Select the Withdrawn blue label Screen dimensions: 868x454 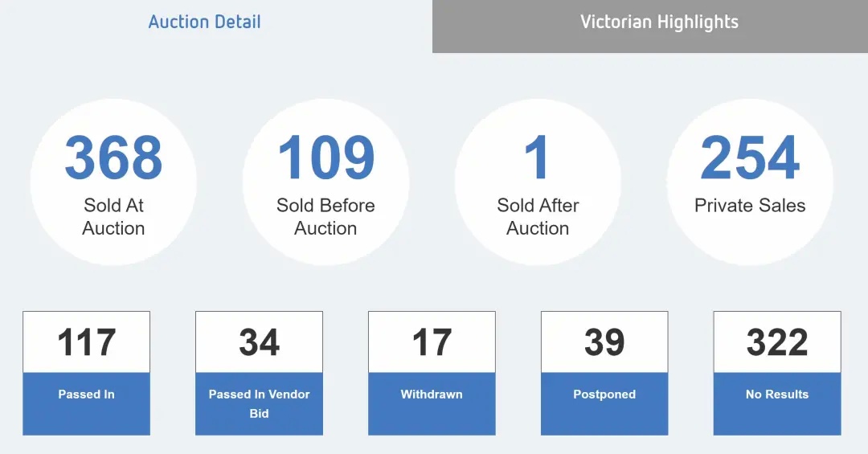(432, 403)
